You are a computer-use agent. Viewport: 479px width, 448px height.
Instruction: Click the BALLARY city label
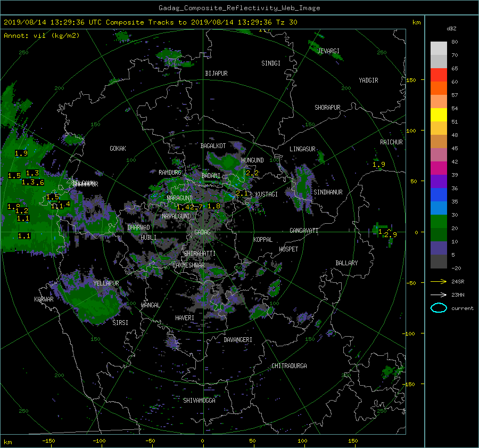coord(346,263)
